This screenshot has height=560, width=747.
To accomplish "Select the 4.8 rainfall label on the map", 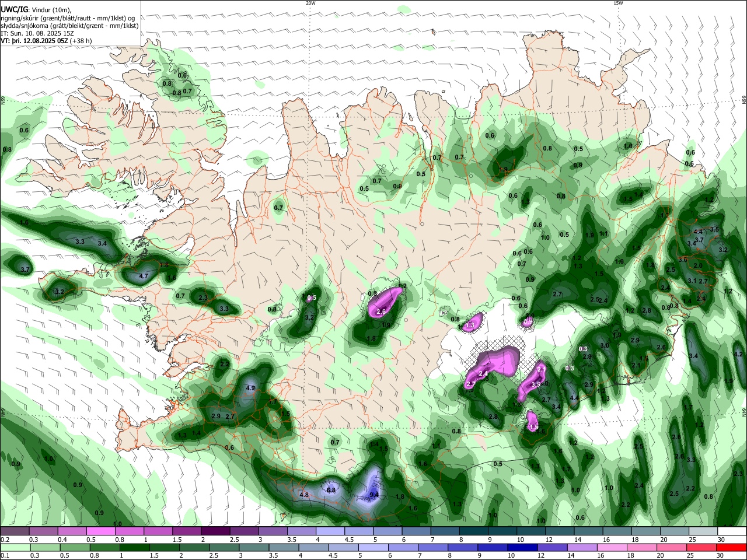I will click(303, 495).
